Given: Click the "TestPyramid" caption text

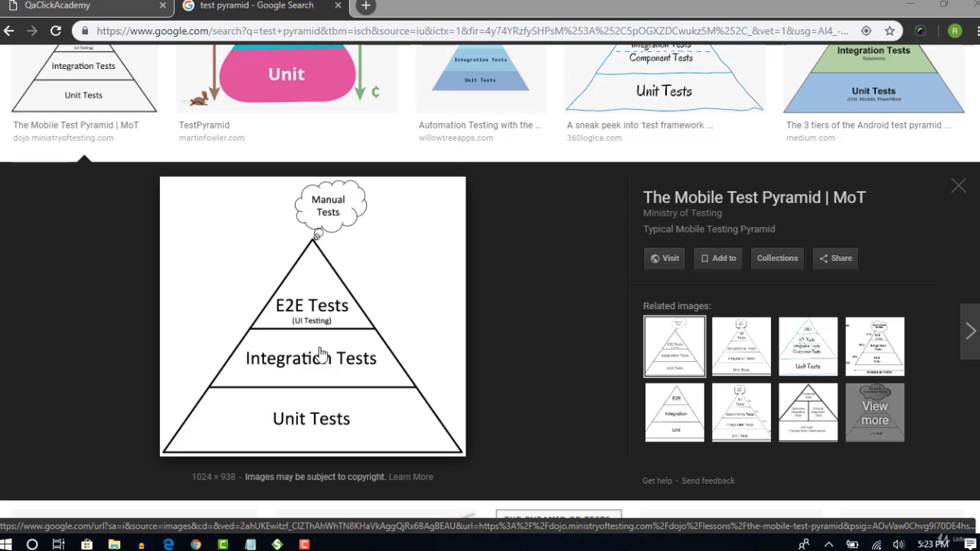Looking at the screenshot, I should (204, 125).
